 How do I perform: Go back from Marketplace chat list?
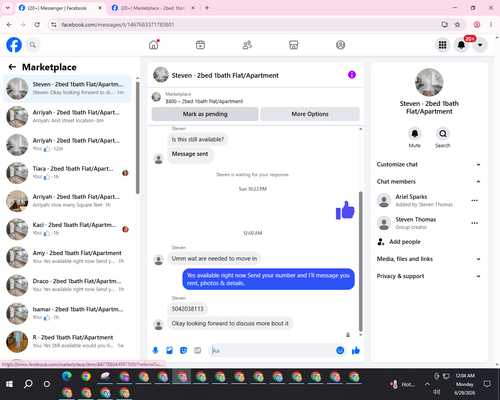pos(12,67)
